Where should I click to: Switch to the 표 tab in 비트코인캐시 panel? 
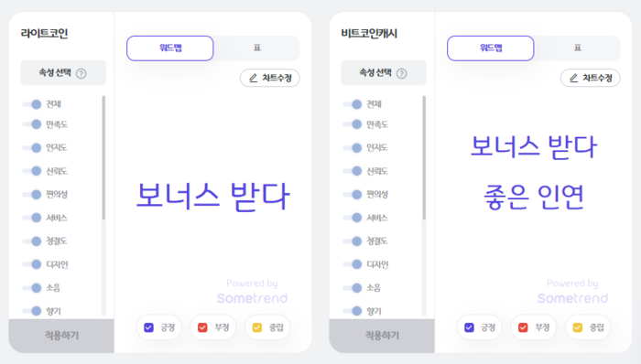coord(577,48)
